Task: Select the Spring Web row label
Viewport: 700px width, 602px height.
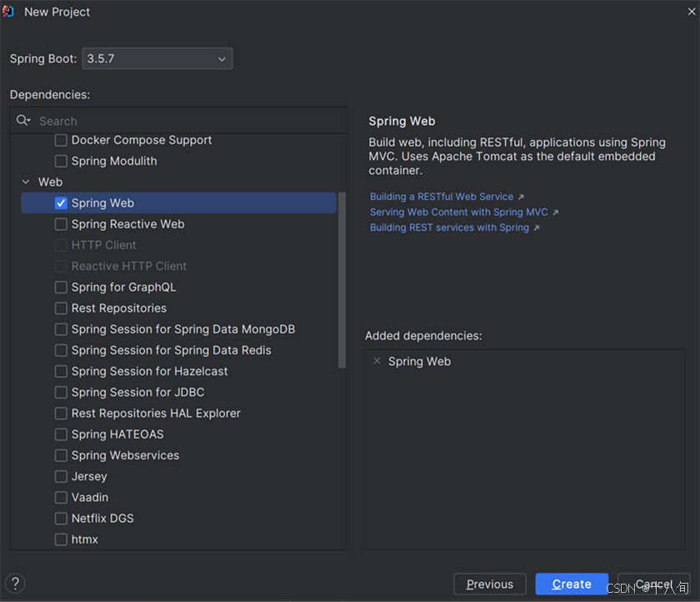Action: click(x=102, y=203)
